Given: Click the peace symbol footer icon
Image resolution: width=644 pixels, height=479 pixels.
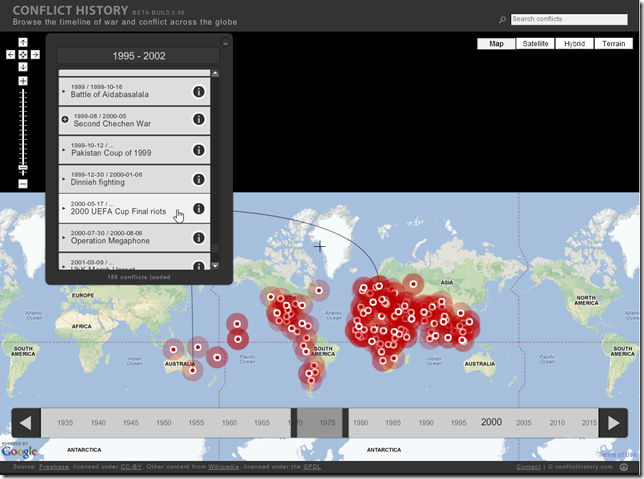Looking at the screenshot, I should tap(623, 467).
